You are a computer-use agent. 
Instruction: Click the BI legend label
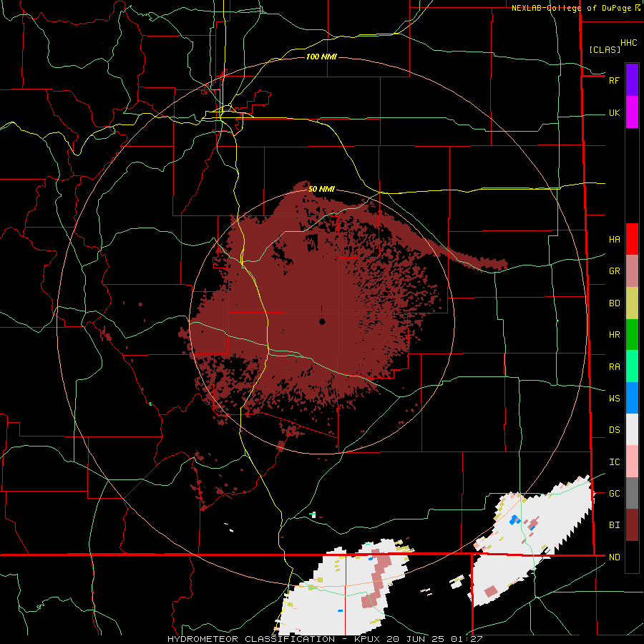614,525
